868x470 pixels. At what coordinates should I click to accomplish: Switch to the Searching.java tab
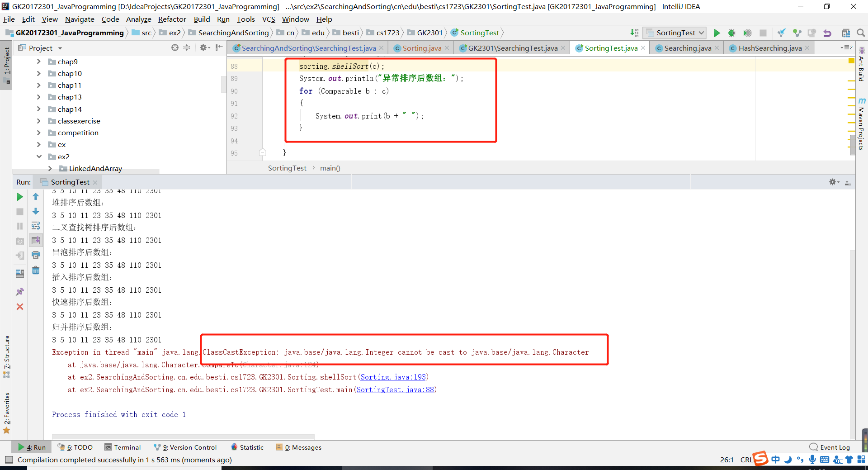click(687, 48)
